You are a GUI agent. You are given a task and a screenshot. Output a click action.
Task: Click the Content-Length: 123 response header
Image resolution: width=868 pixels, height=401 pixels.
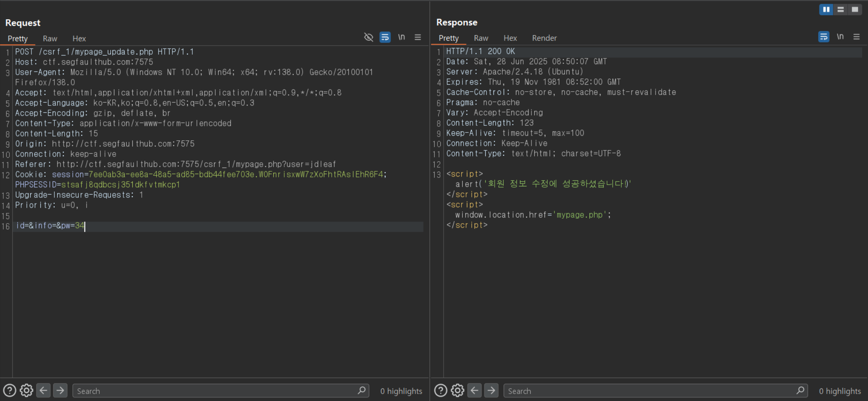[x=490, y=123]
